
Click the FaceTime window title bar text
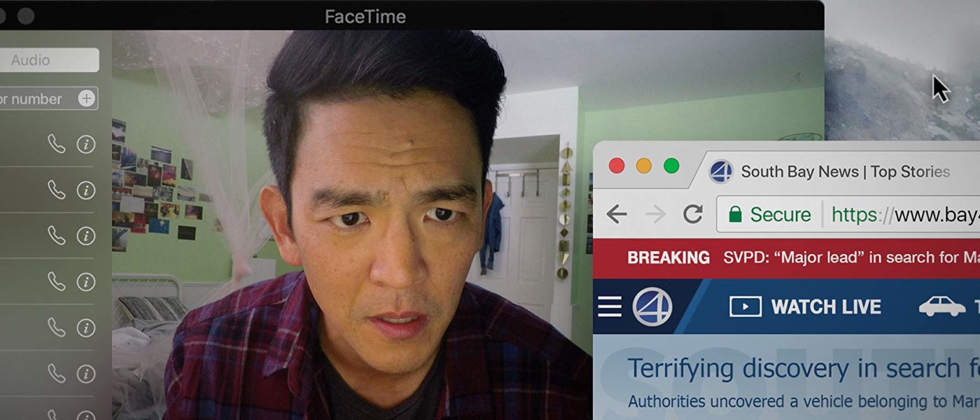coord(365,16)
